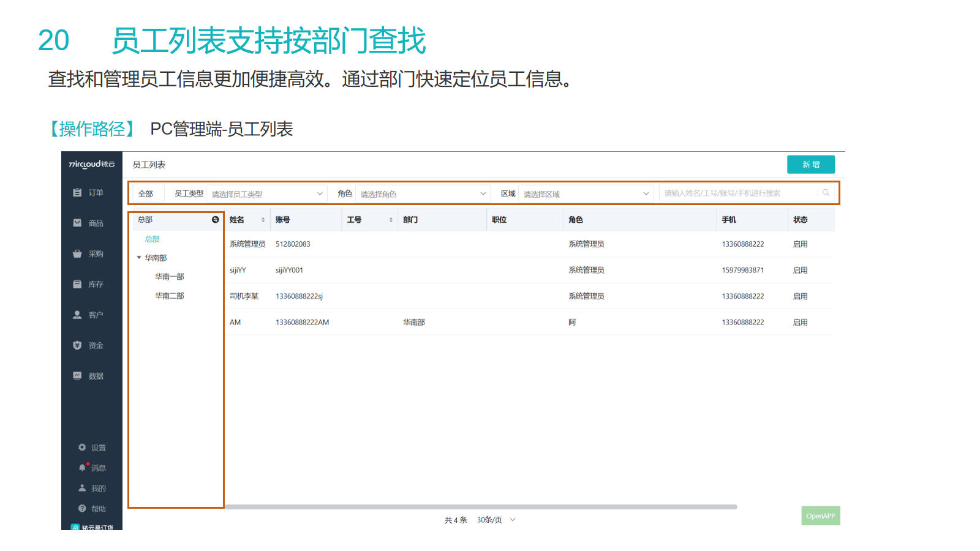The image size is (980, 551).
Task: Open 订单 menu label in sidebar
Action: [96, 192]
